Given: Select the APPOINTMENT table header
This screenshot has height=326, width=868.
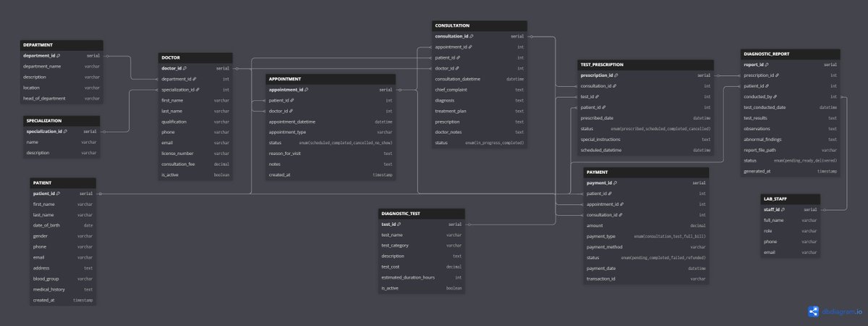Looking at the screenshot, I should (x=331, y=79).
